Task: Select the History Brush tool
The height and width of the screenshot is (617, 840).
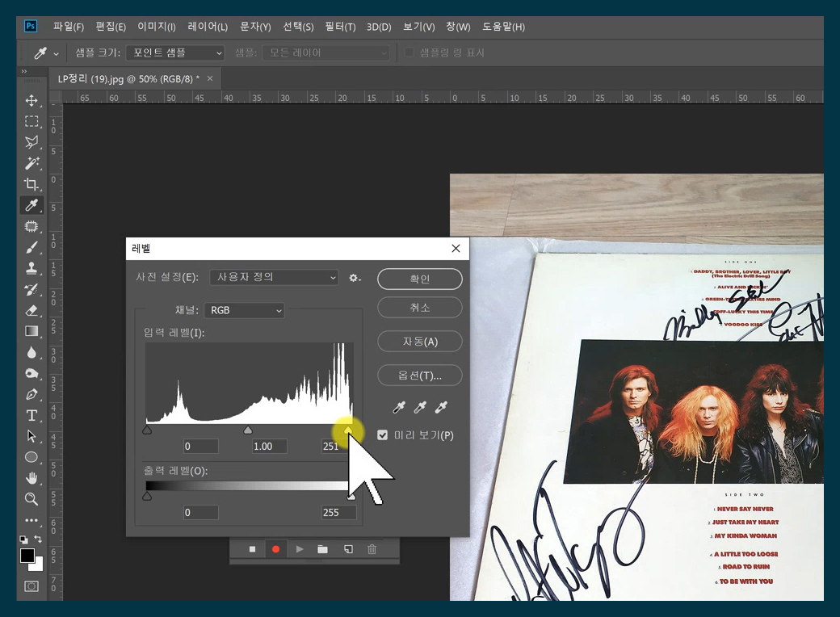Action: (x=31, y=290)
